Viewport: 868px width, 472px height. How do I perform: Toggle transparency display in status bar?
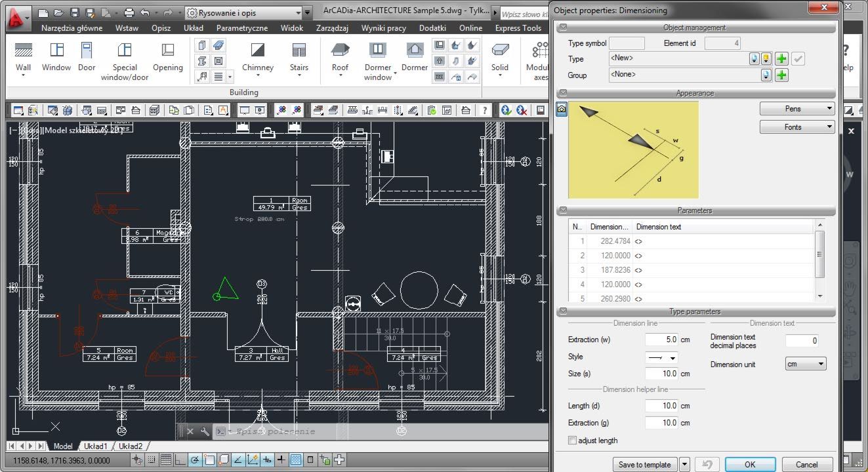click(296, 460)
